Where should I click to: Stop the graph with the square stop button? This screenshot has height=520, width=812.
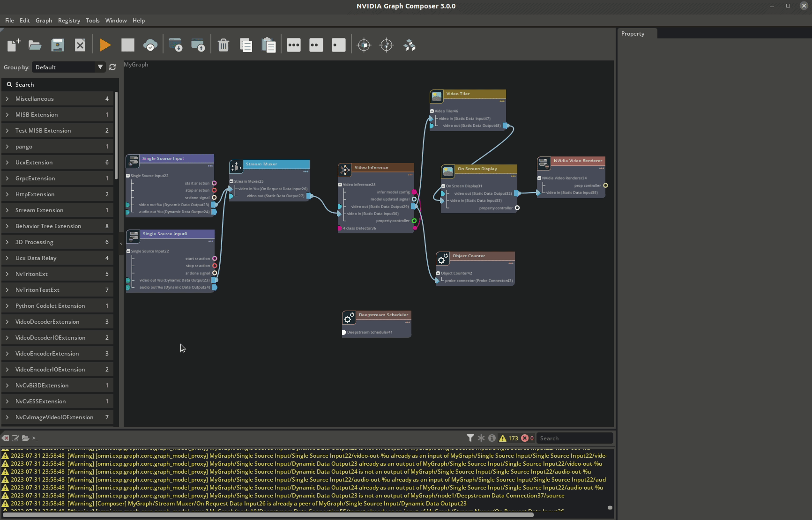[x=127, y=45]
